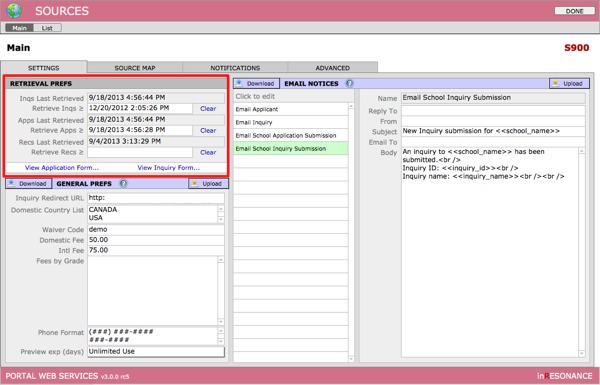Select the Email Applicant notice
The image size is (600, 385).
click(291, 109)
